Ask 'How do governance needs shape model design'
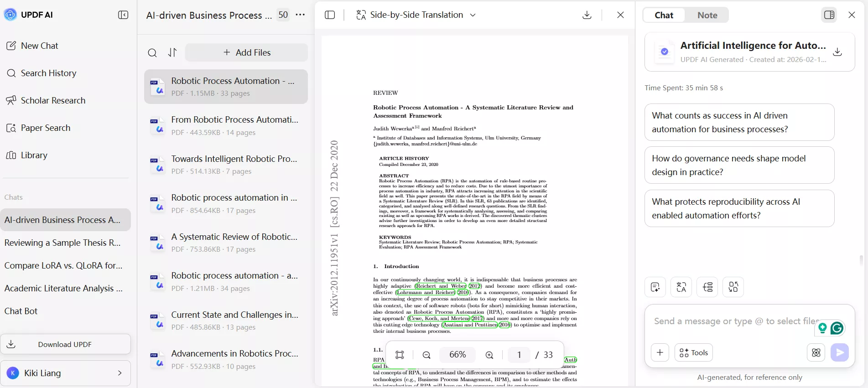The width and height of the screenshot is (868, 388). click(739, 165)
